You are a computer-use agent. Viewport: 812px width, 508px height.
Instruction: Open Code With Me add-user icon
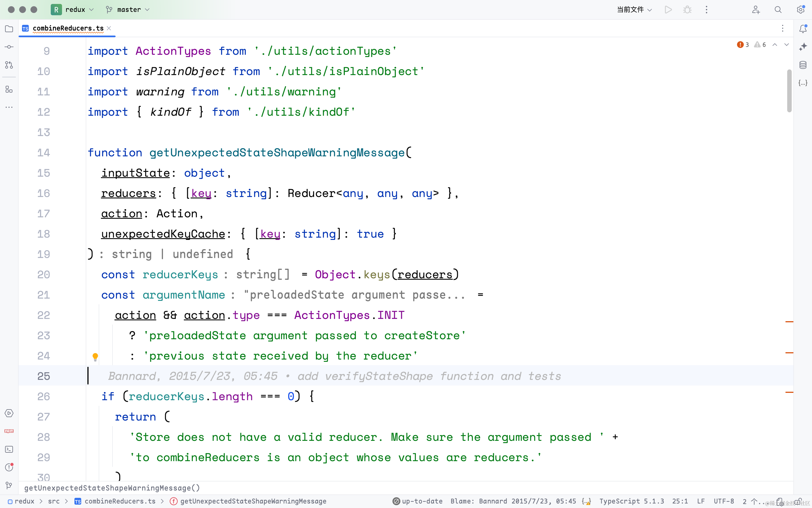coord(756,10)
